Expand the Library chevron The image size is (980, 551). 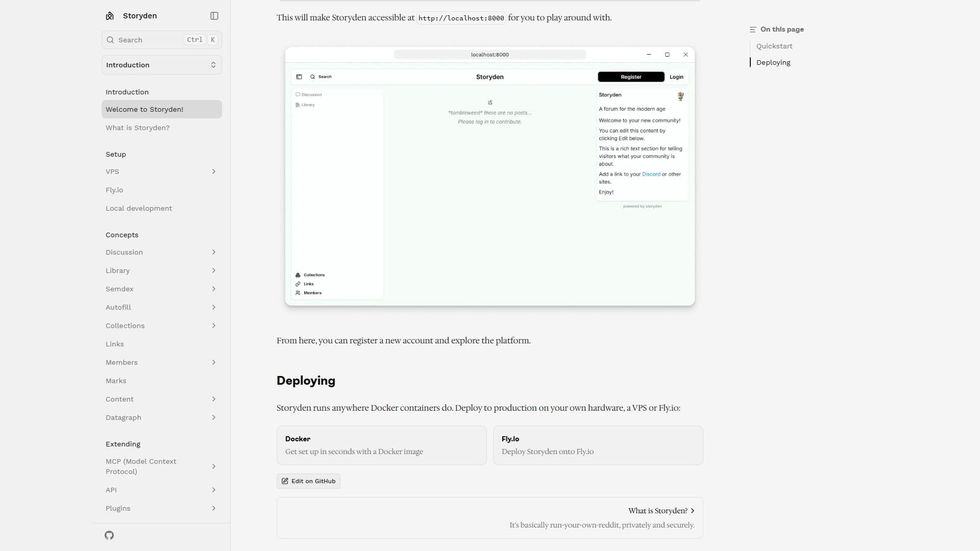(x=213, y=270)
